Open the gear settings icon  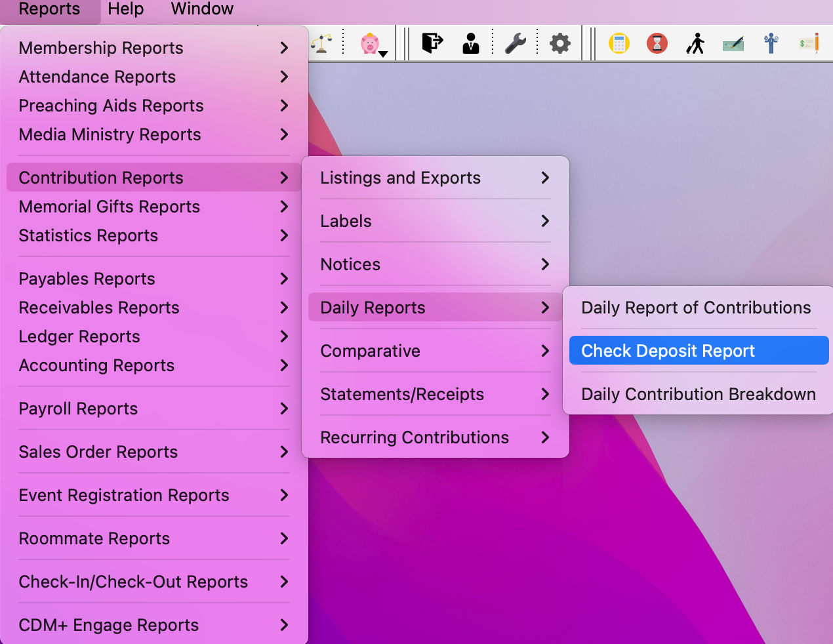(559, 44)
